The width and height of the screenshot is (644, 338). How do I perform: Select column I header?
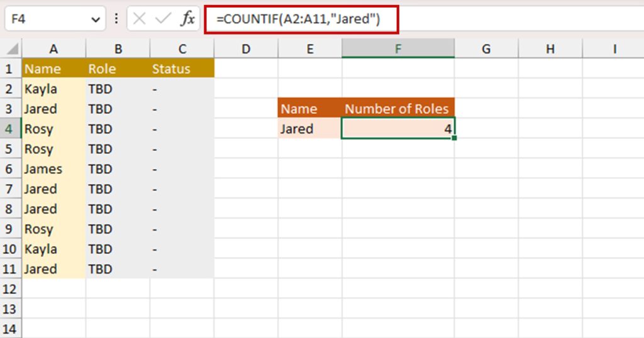pos(613,49)
